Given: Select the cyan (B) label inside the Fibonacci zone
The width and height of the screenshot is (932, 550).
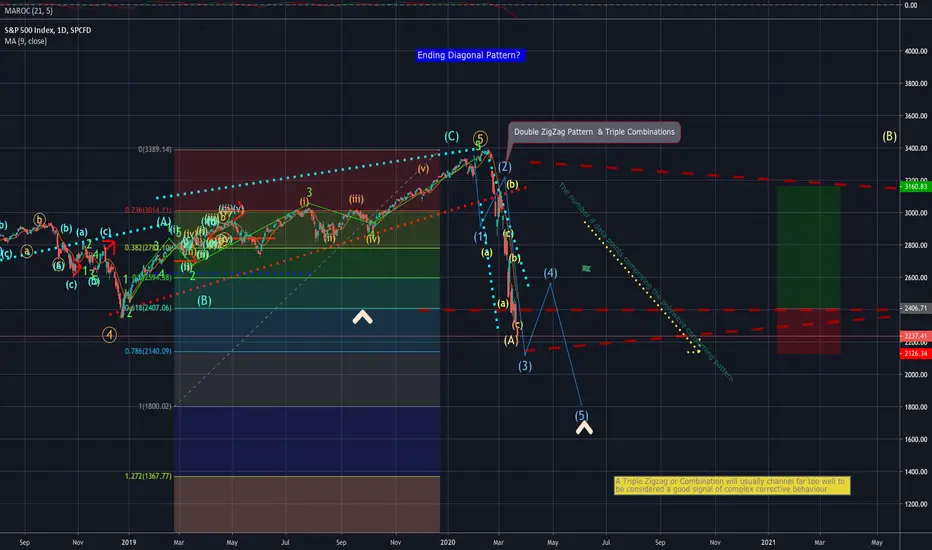Looking at the screenshot, I should 204,301.
